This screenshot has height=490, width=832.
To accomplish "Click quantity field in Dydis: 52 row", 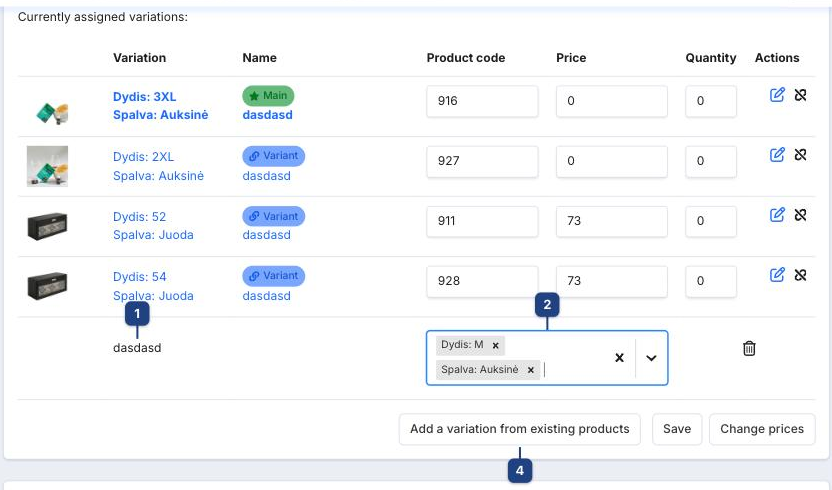I will pos(710,221).
